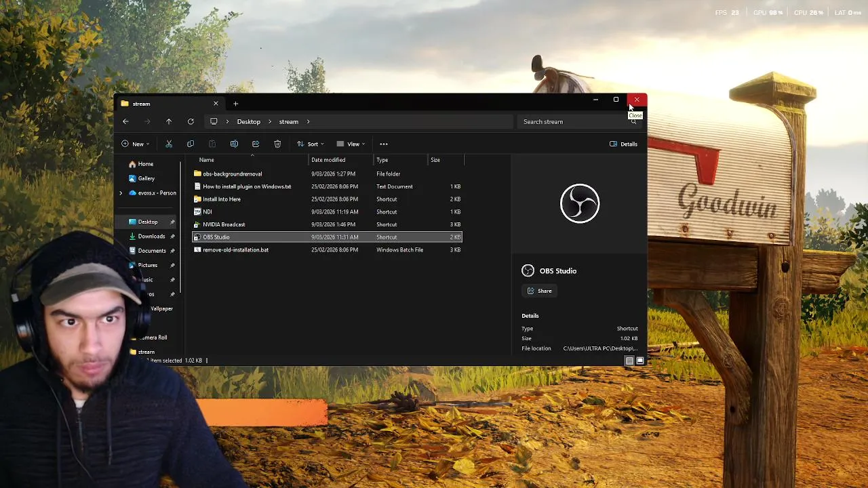The width and height of the screenshot is (868, 488).
Task: Click the OBS logo preview thumbnail
Action: pyautogui.click(x=580, y=203)
